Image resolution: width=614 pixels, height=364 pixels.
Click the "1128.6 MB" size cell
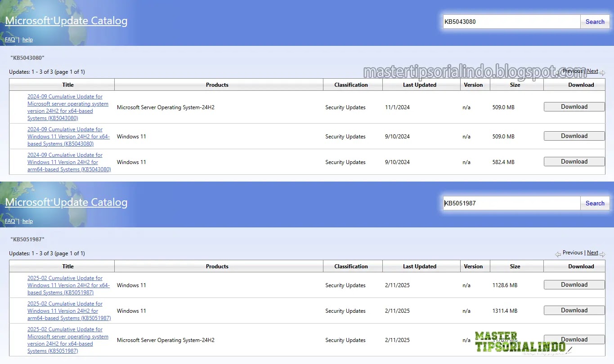tap(505, 285)
